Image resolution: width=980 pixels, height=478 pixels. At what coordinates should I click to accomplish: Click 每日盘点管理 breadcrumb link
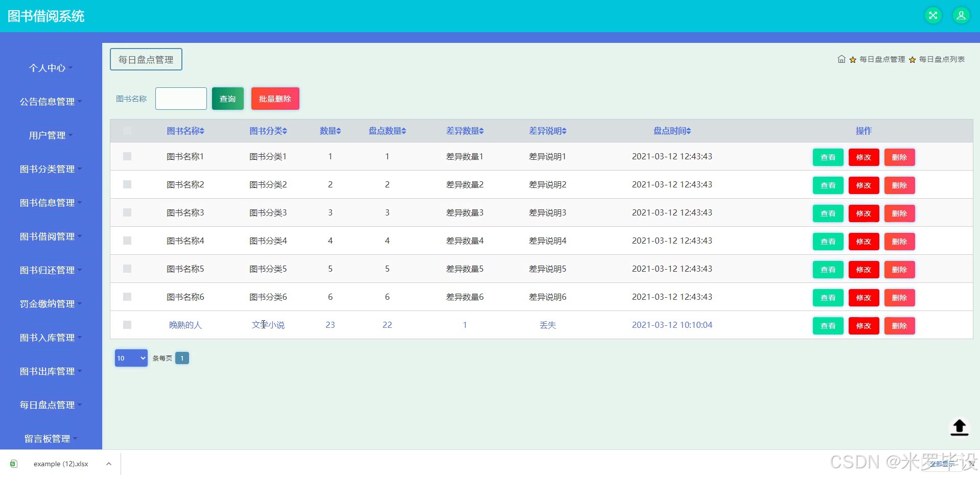coord(882,59)
